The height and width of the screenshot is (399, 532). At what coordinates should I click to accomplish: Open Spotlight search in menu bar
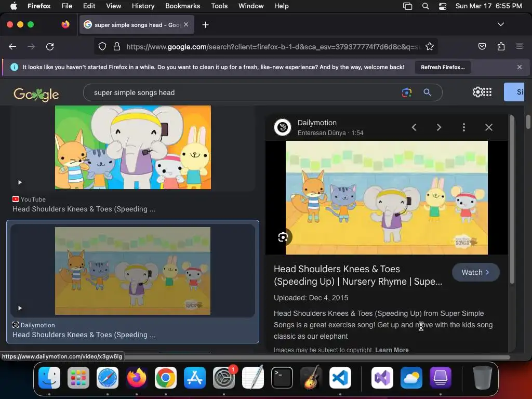(x=425, y=6)
